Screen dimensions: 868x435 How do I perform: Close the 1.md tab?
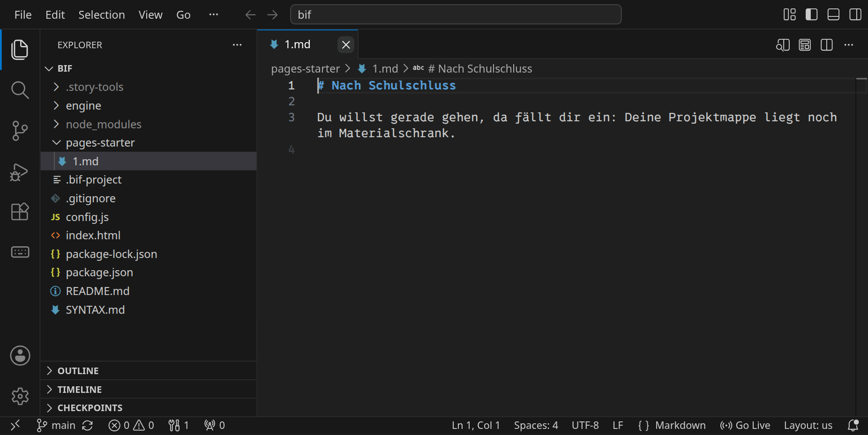tap(346, 45)
